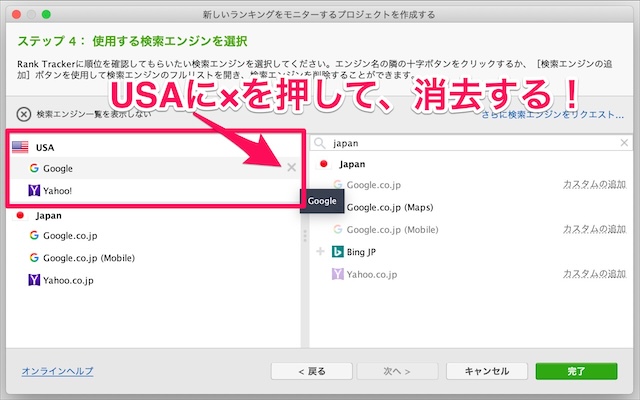Open the オンラインヘルプ online help link
Image resolution: width=640 pixels, height=400 pixels.
[58, 371]
